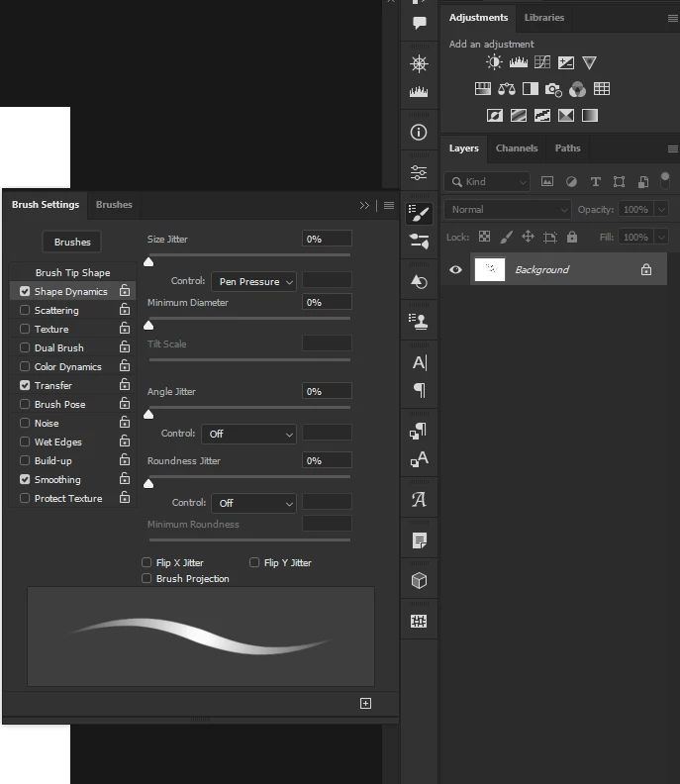Image resolution: width=680 pixels, height=784 pixels.
Task: Lock all on layer icon
Action: pos(572,237)
